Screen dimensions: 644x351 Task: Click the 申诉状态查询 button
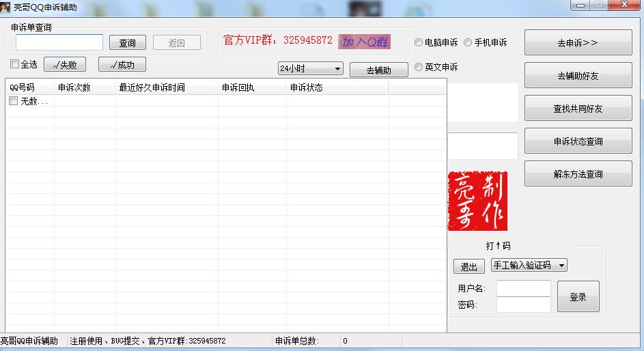coord(578,141)
